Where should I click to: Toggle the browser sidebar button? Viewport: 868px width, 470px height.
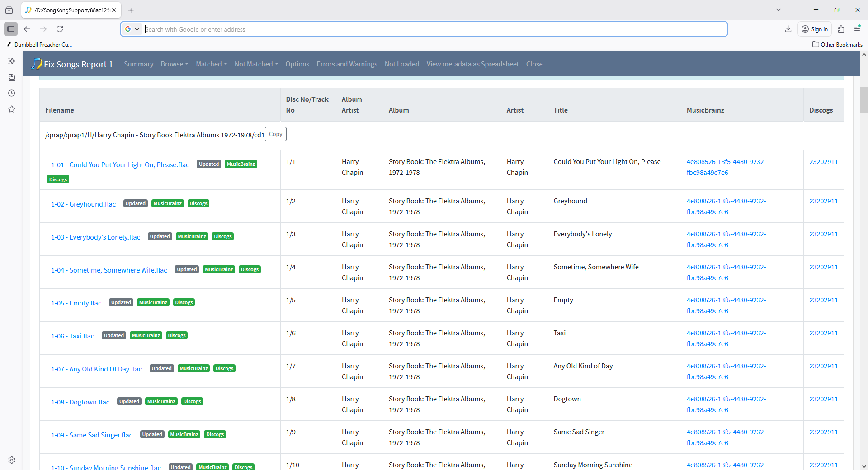point(11,29)
